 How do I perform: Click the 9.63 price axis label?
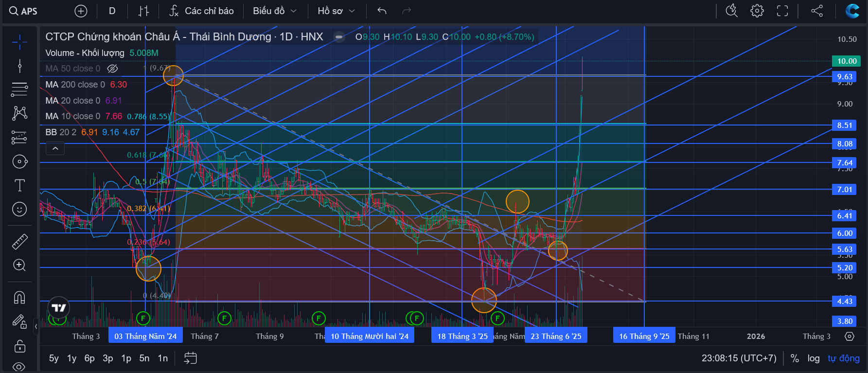[x=845, y=76]
